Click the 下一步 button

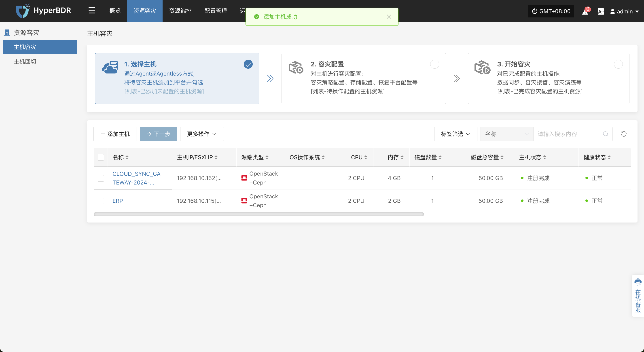pyautogui.click(x=158, y=134)
